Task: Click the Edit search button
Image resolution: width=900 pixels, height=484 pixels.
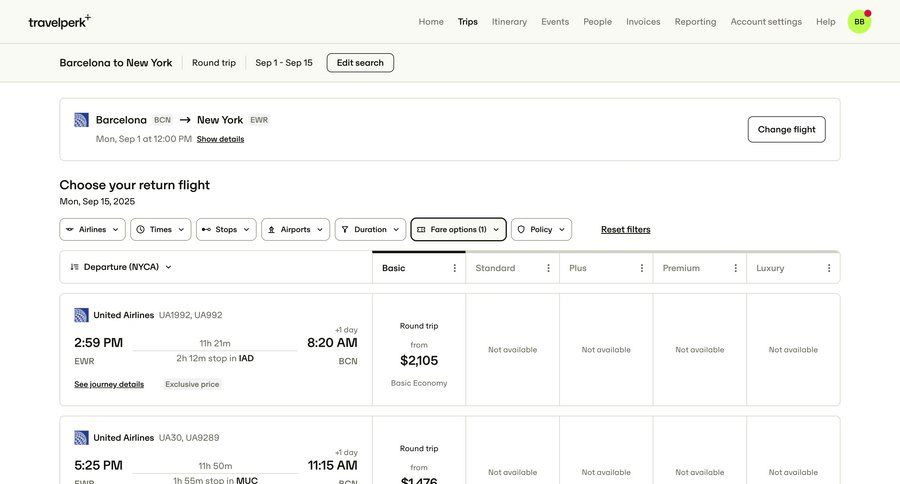Action: pos(360,63)
